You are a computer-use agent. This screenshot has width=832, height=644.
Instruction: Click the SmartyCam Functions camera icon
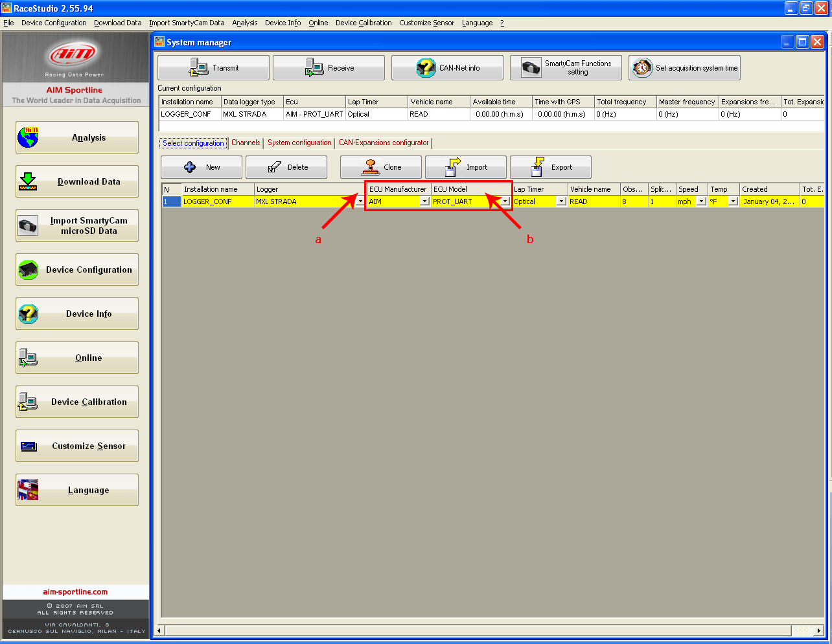coord(531,67)
